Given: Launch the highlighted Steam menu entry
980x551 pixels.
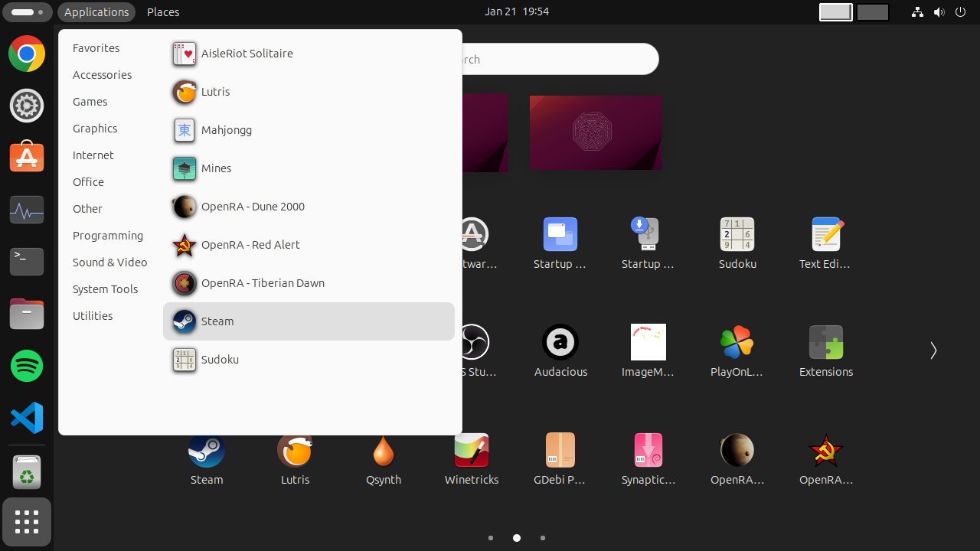Looking at the screenshot, I should click(309, 321).
